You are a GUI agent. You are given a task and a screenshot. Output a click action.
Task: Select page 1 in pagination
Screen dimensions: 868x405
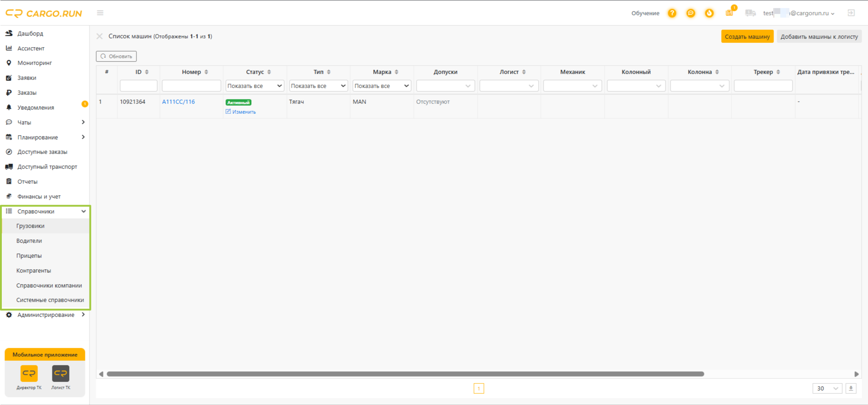pyautogui.click(x=479, y=388)
